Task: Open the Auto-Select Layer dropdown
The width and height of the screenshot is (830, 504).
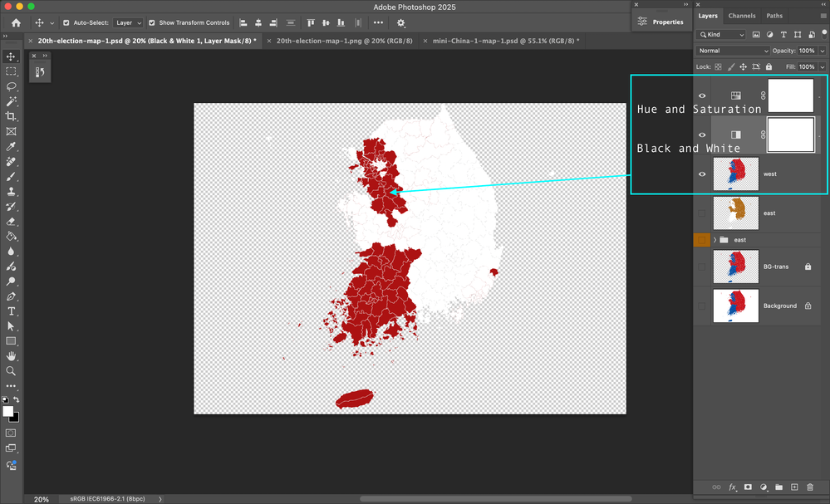Action: (x=128, y=23)
